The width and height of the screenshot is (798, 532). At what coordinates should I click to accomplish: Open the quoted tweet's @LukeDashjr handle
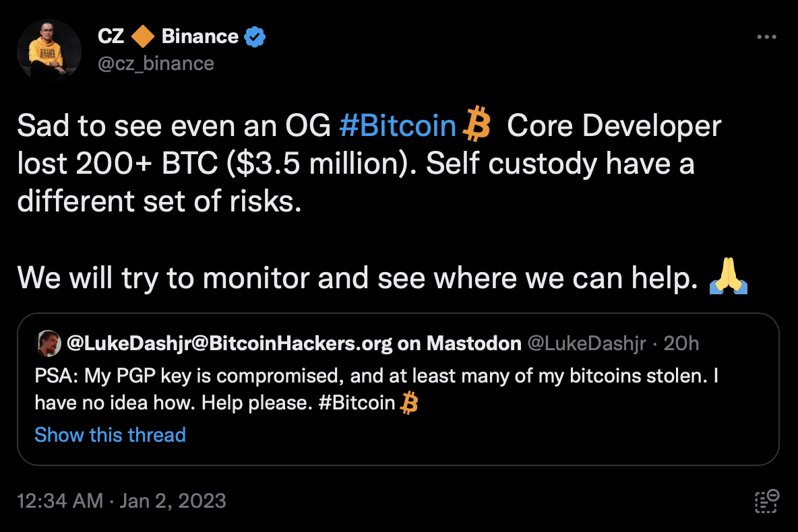point(586,344)
